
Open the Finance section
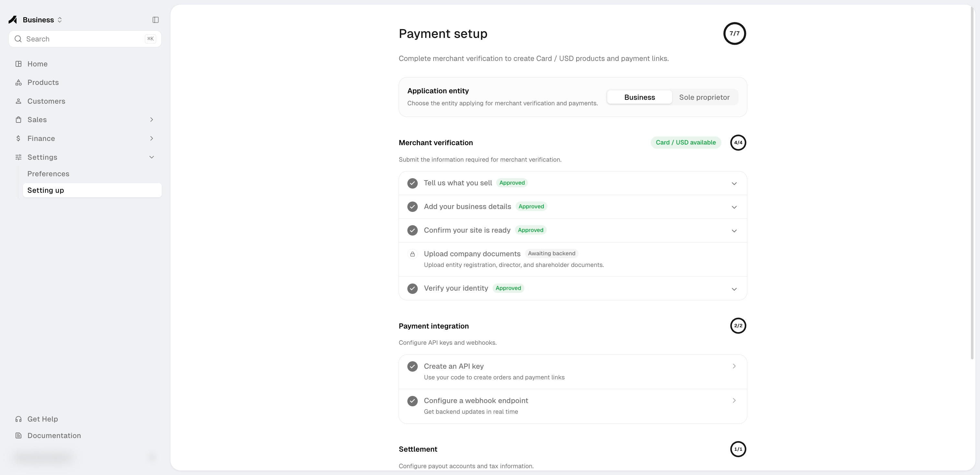85,138
